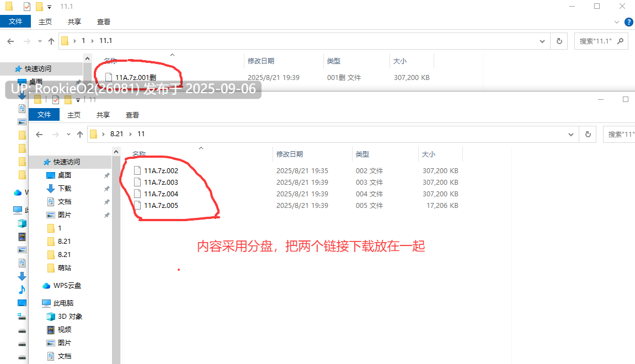Click breadcrumb 11 in address bar
Image resolution: width=635 pixels, height=364 pixels.
[141, 133]
